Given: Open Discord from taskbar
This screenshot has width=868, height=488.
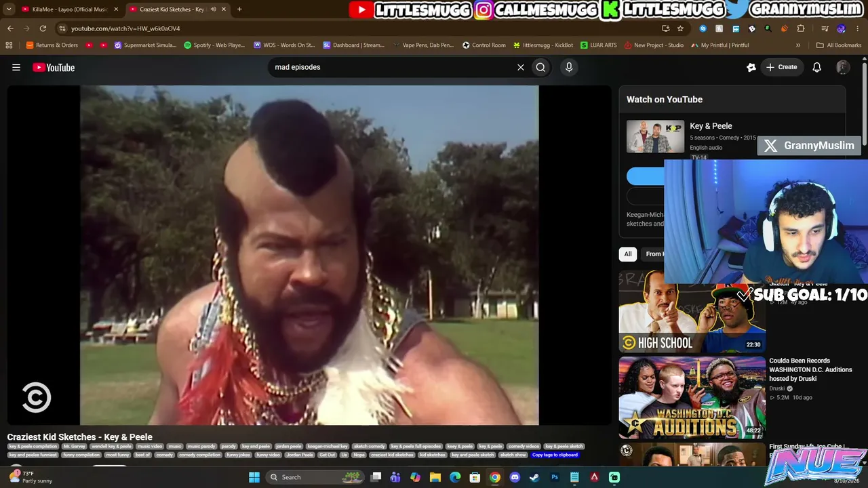Looking at the screenshot, I should coord(515,477).
